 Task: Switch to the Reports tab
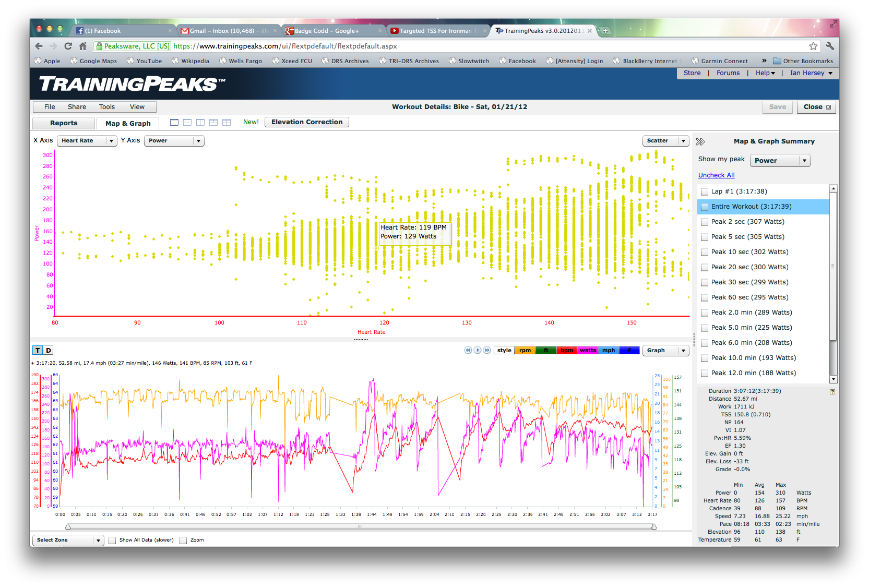[64, 123]
